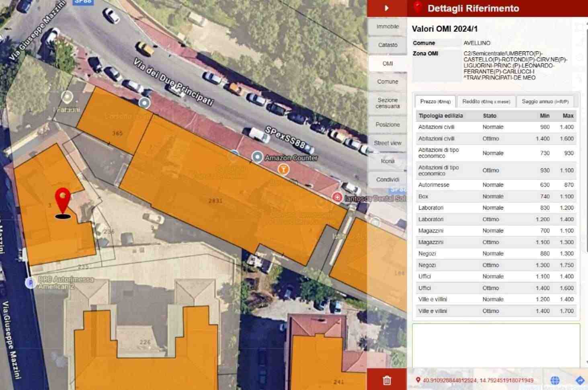Switch to Reddito (€/mq x mese) tab

(486, 102)
